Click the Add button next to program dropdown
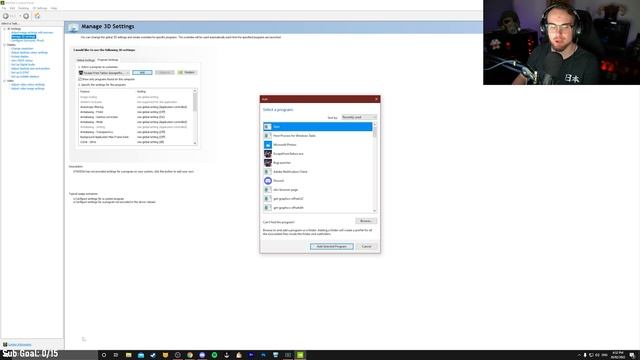 point(142,73)
